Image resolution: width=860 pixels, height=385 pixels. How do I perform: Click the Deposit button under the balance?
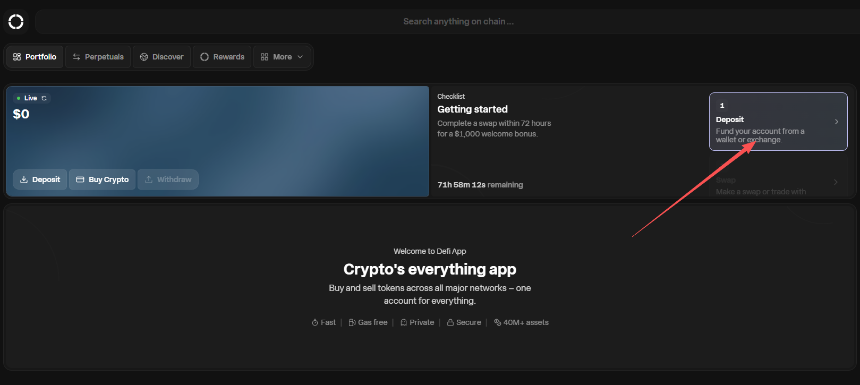point(40,179)
